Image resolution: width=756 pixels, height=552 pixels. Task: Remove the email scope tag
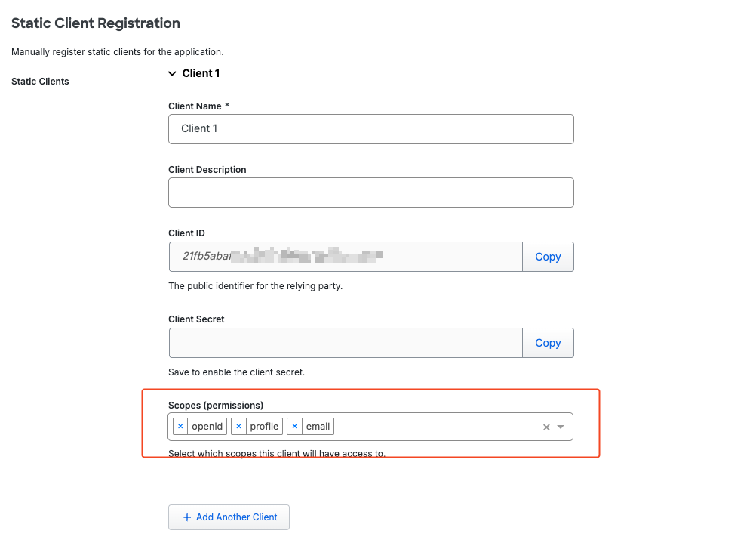[x=294, y=427]
